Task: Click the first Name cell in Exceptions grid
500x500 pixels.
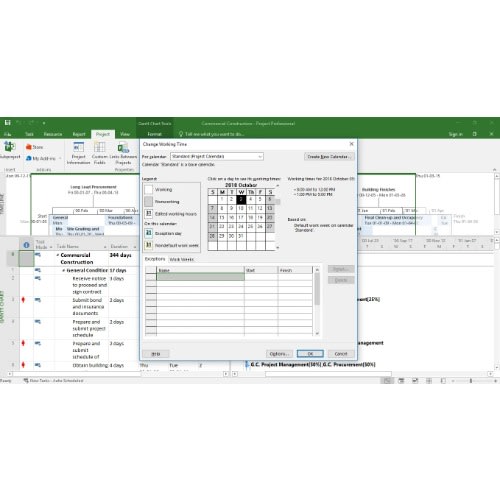Action: [200, 277]
